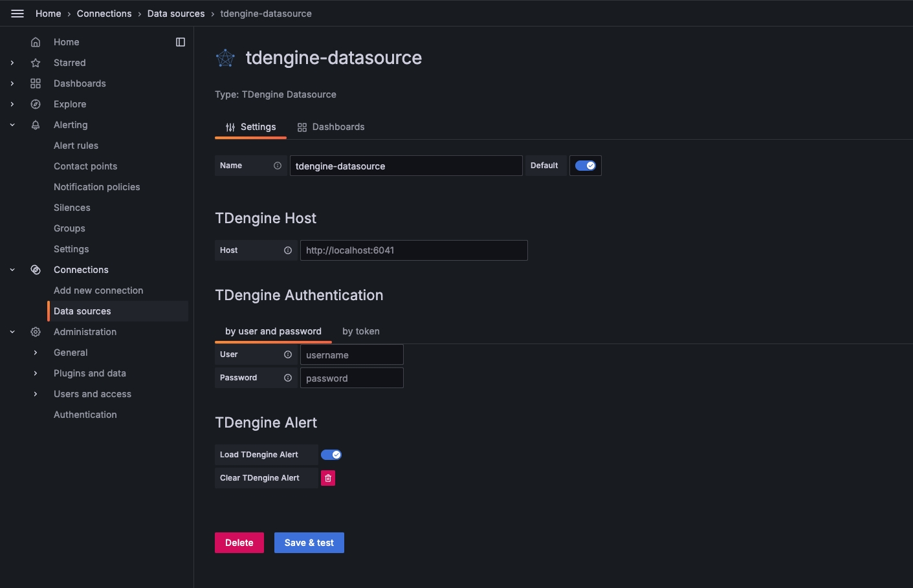Image resolution: width=913 pixels, height=588 pixels.
Task: Click the Plugins and data label
Action: pos(90,373)
